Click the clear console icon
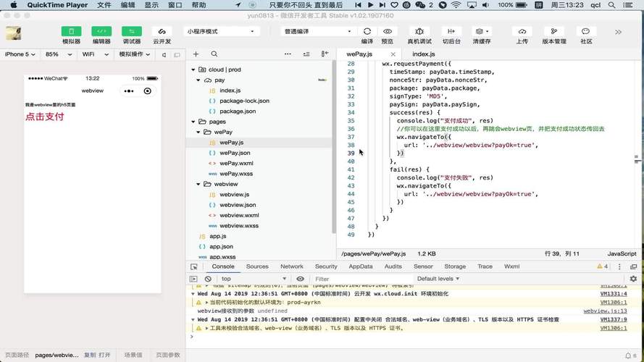Screen dimensions: 644x362 [208, 279]
